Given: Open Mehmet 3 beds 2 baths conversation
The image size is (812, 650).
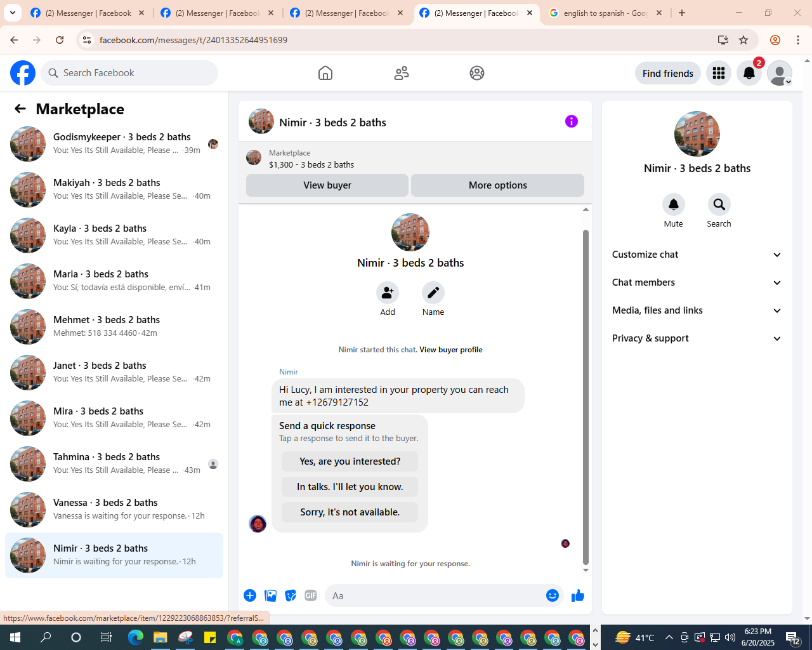Looking at the screenshot, I should tap(114, 327).
